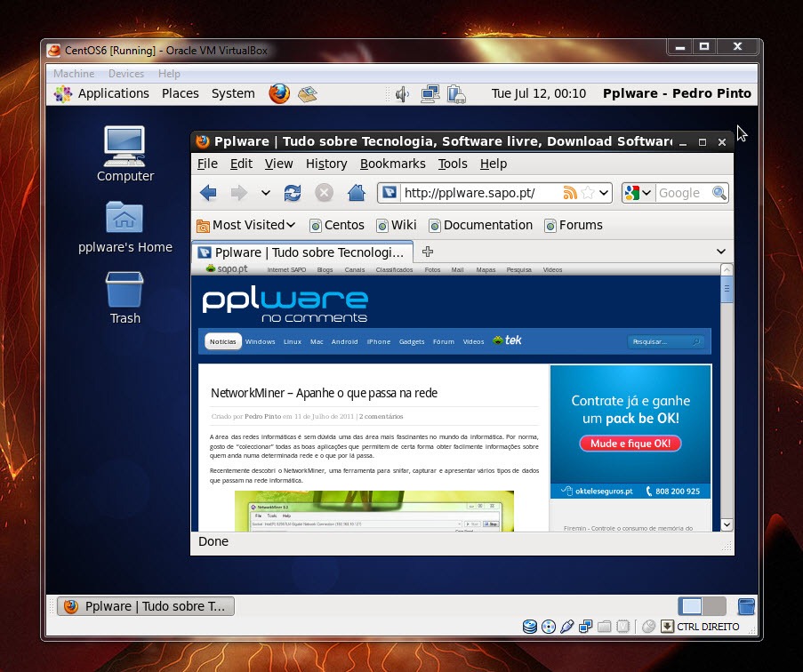
Task: Click the power/clipboard icon beside network icon
Action: [x=456, y=93]
